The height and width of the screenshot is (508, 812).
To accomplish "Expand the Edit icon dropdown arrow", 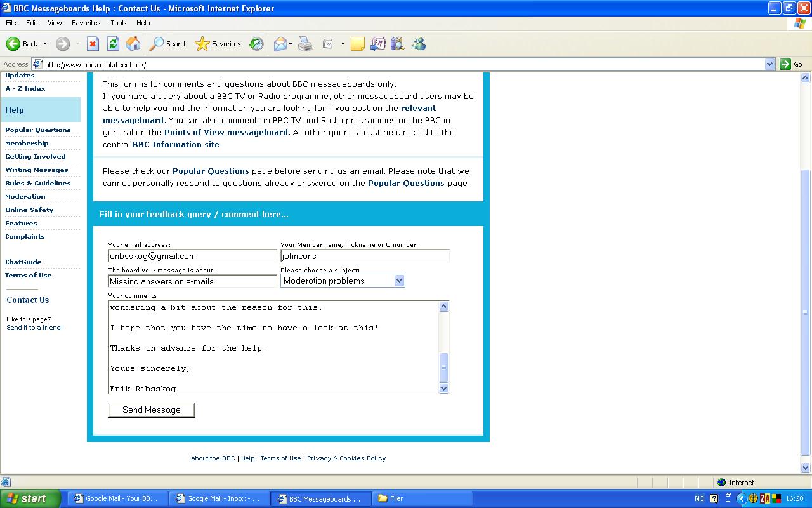I will (343, 44).
